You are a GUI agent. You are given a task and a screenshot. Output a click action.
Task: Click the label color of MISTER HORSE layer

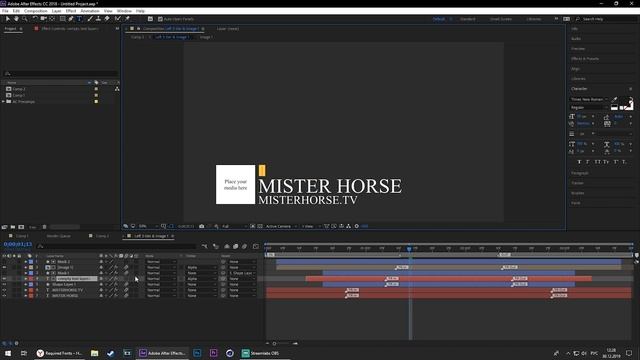(31, 296)
